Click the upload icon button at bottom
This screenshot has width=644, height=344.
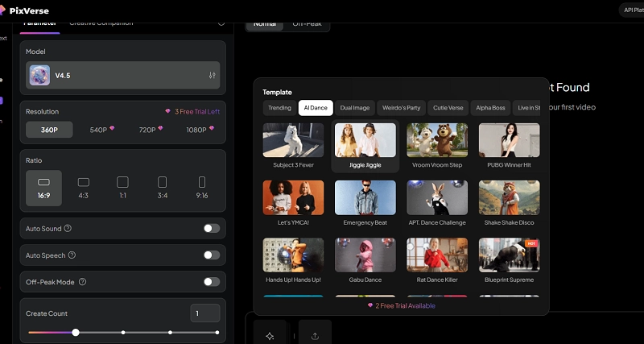point(315,335)
